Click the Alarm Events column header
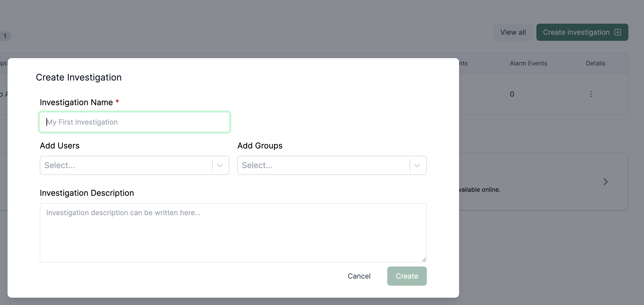 coord(528,63)
